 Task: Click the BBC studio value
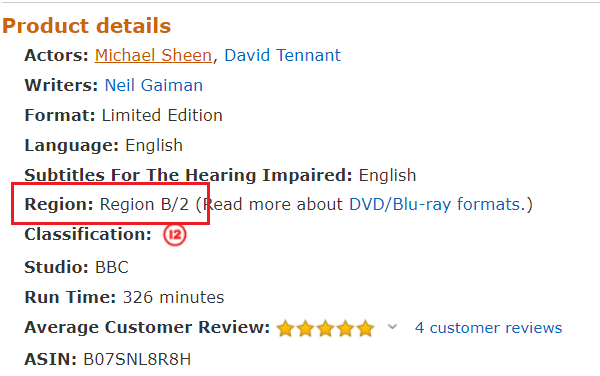coord(112,267)
